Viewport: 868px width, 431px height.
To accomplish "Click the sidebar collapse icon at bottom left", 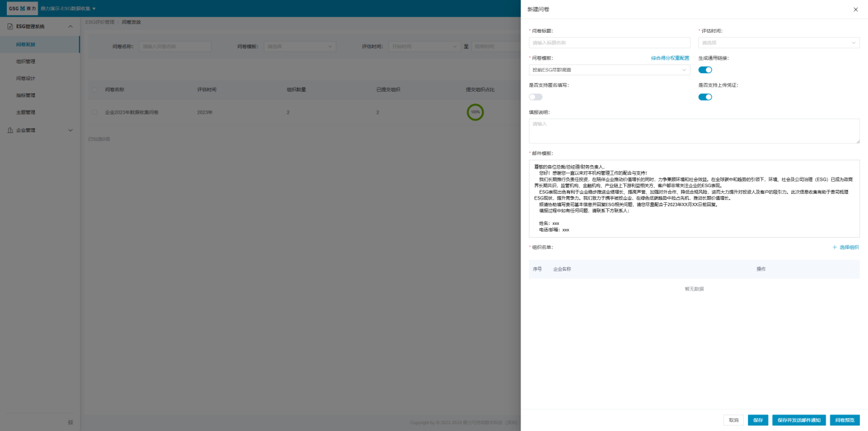I will coord(70,422).
